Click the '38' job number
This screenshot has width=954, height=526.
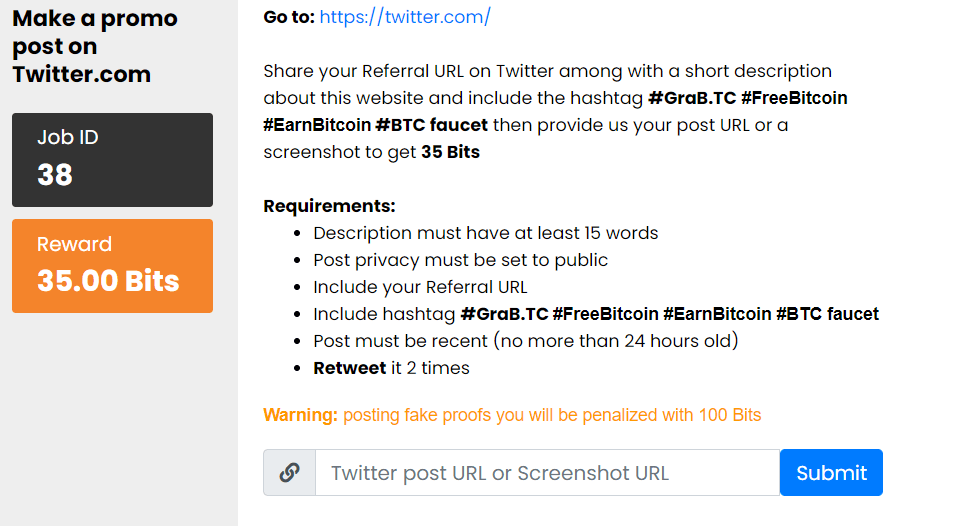tap(55, 175)
